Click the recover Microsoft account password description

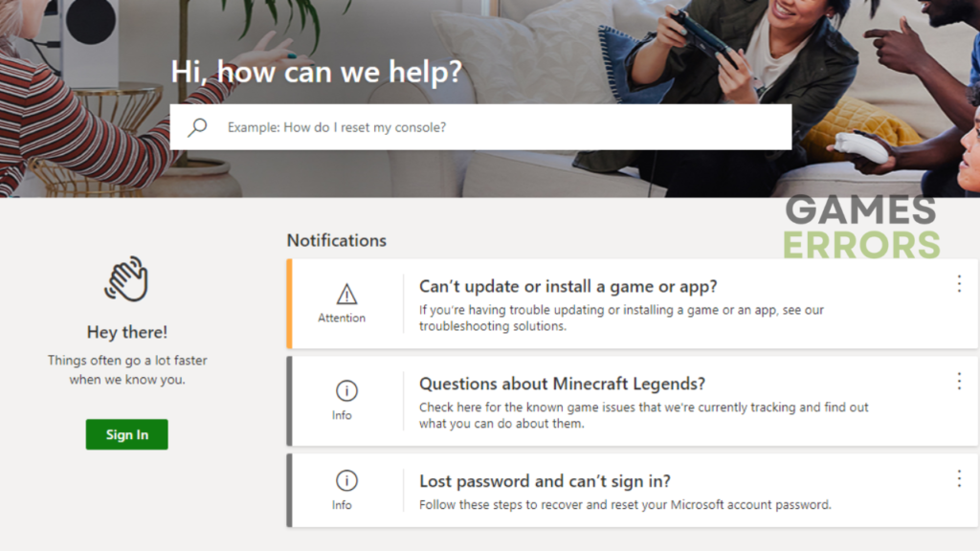click(625, 504)
